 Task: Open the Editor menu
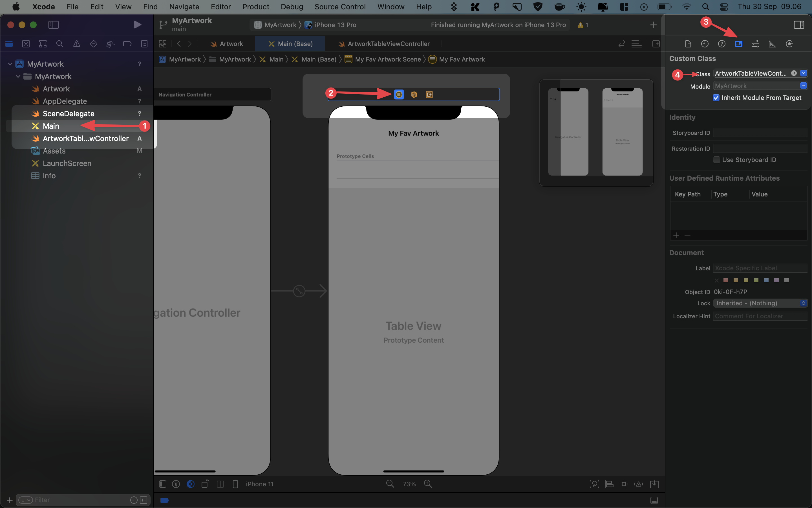tap(220, 7)
